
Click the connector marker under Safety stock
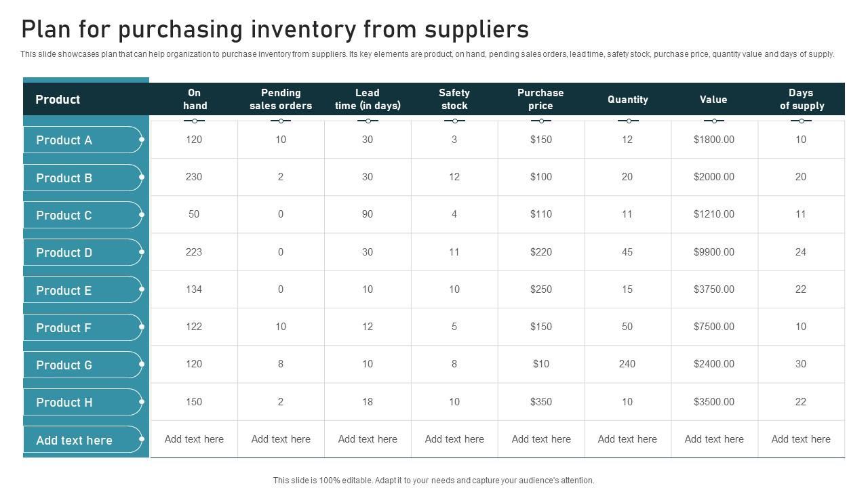pos(454,121)
